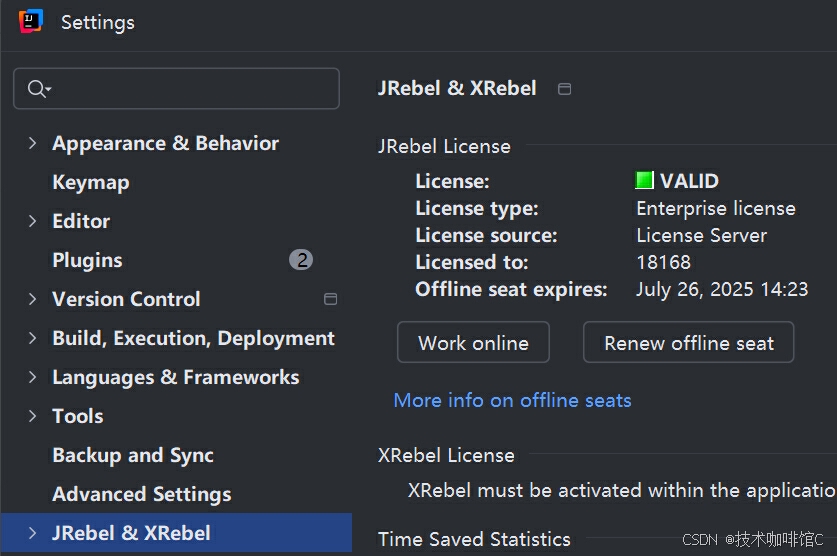The image size is (837, 556).
Task: Expand the JRebel & XRebel node
Action: (33, 533)
